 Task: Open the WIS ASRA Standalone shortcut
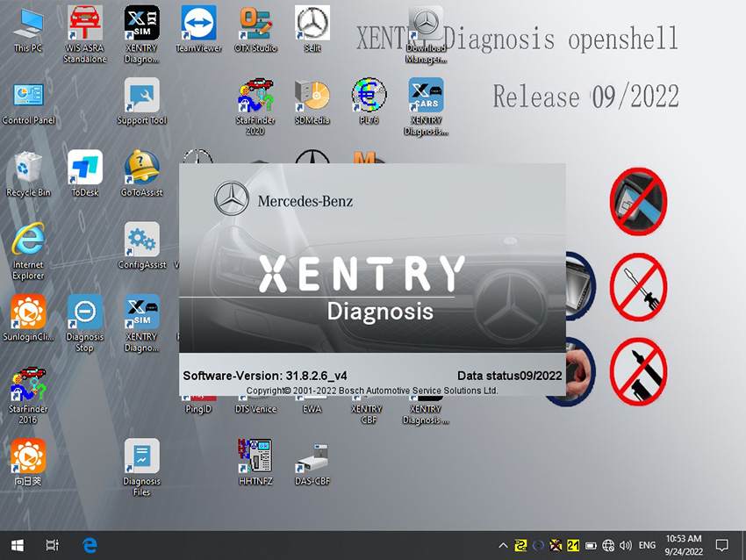84,34
